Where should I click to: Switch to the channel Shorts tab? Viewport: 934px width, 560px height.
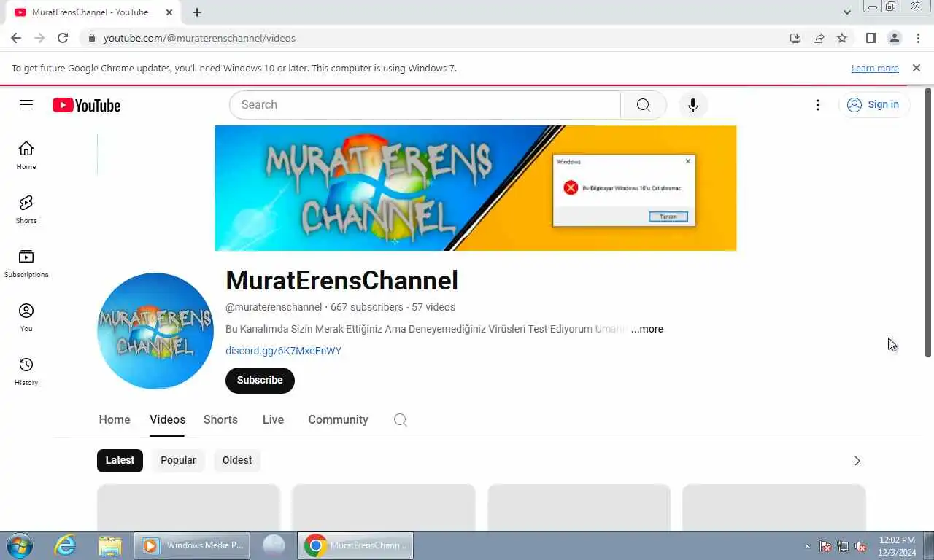coord(220,420)
